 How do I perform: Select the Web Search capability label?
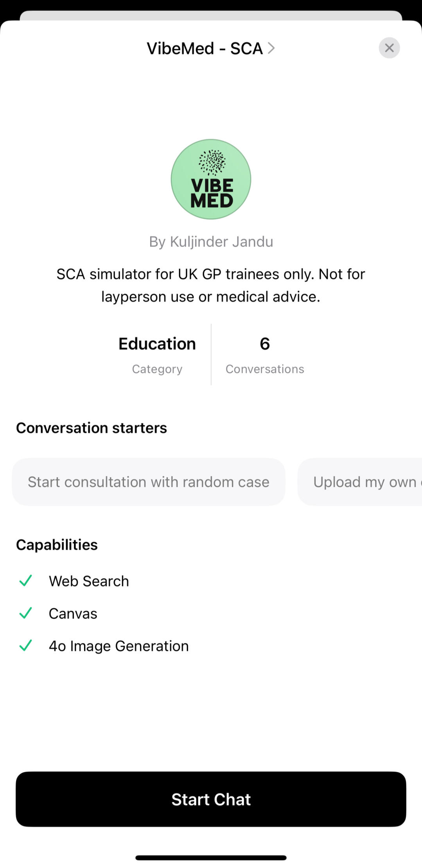pos(89,581)
